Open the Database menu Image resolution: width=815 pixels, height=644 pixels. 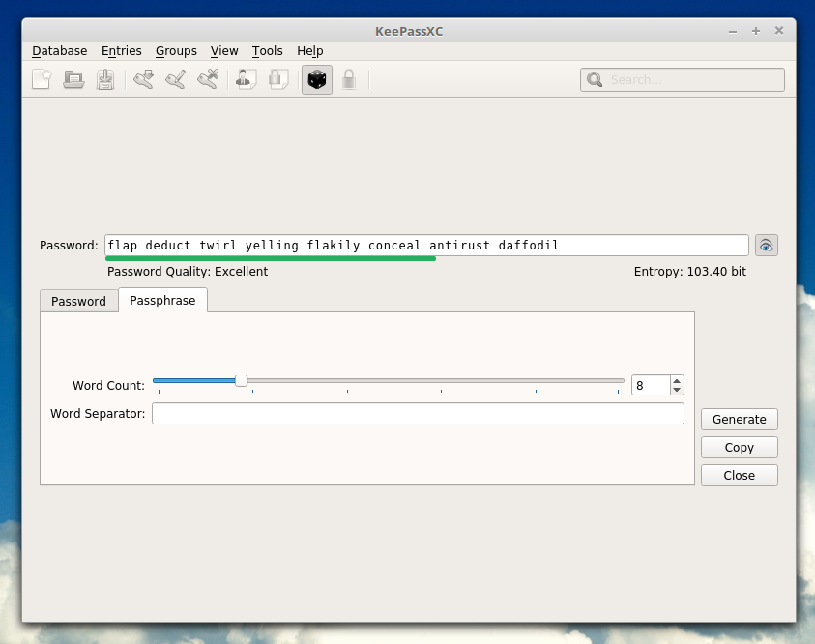(x=60, y=51)
